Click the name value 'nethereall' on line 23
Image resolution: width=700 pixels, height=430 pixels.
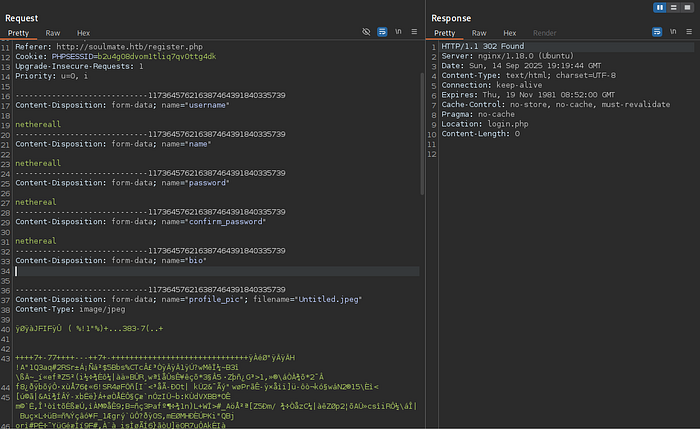pos(38,163)
